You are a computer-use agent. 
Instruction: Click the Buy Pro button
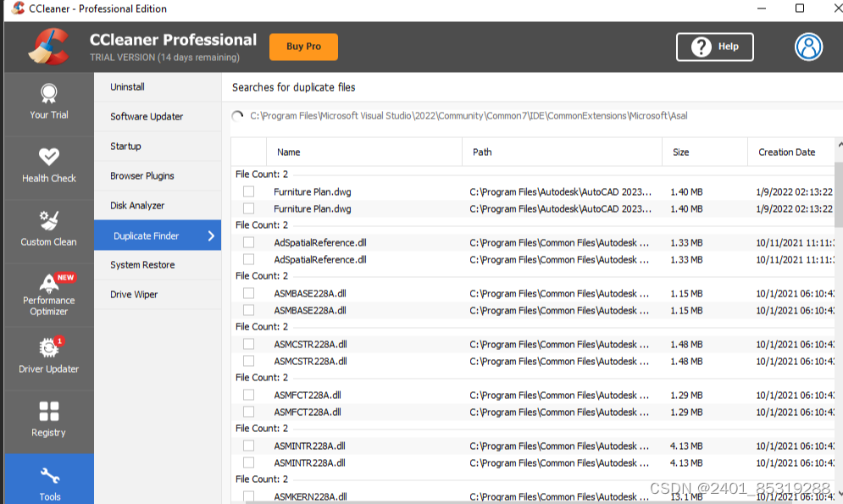[303, 47]
